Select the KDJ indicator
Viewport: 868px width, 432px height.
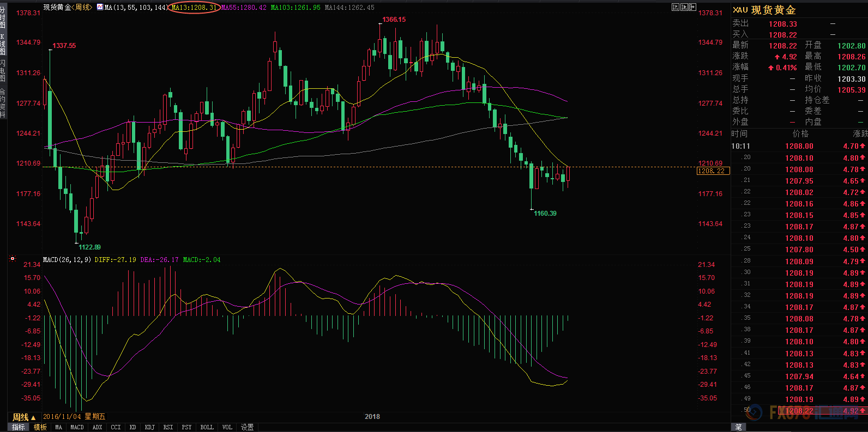click(150, 428)
